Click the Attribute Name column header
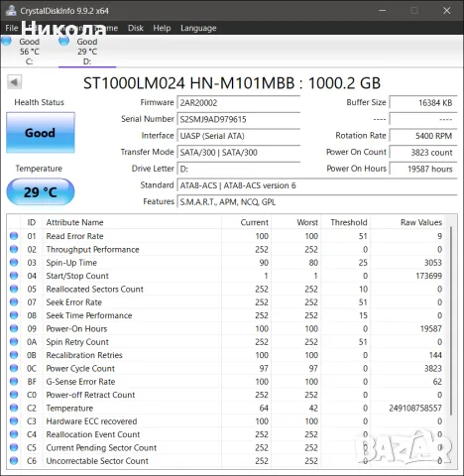The height and width of the screenshot is (476, 464). pyautogui.click(x=132, y=222)
